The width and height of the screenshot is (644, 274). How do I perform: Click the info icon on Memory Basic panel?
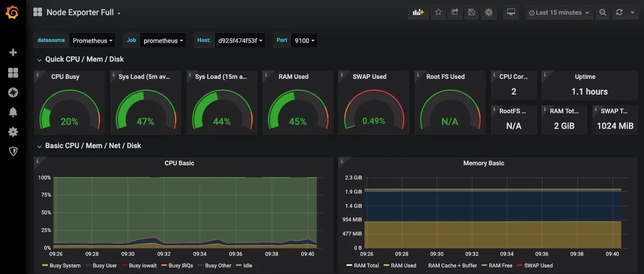342,161
